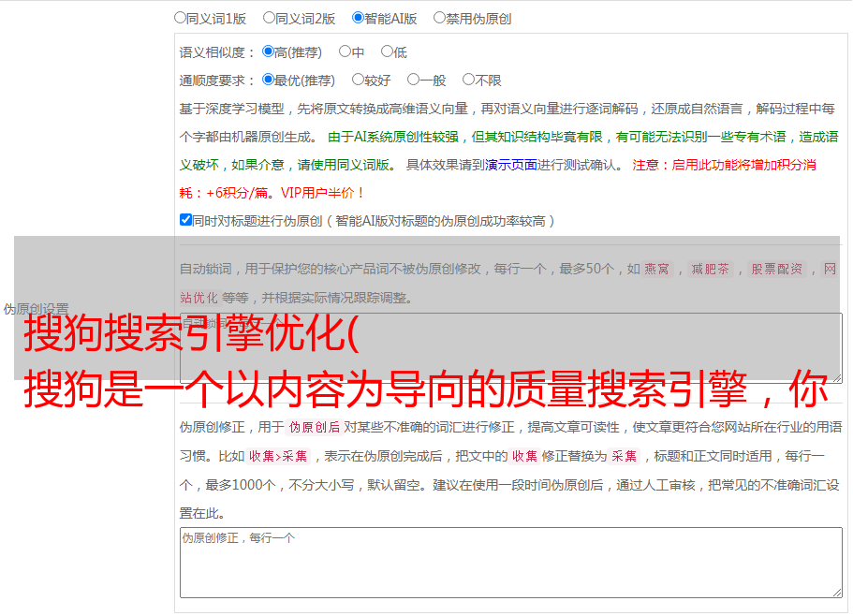Select the 同义词1版 radio option
Viewport: 853px width, 616px height.
180,18
